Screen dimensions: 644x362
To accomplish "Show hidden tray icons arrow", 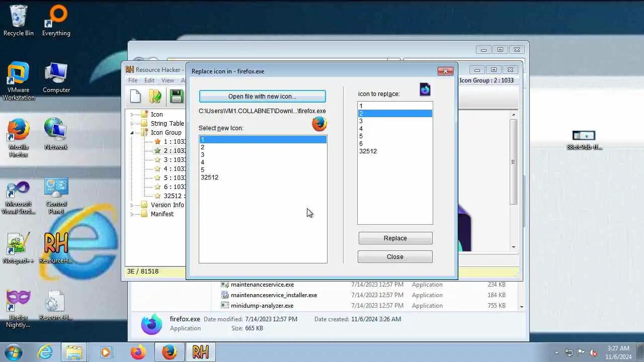I will click(556, 352).
